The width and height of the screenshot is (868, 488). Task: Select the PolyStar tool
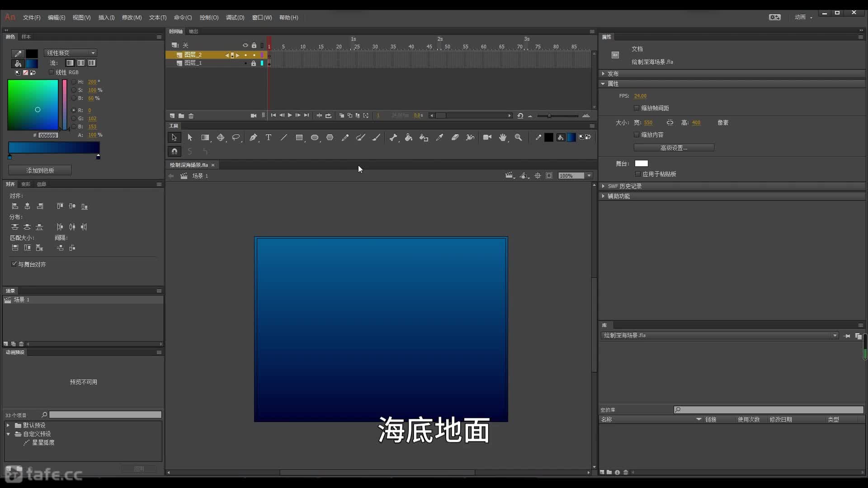(330, 137)
